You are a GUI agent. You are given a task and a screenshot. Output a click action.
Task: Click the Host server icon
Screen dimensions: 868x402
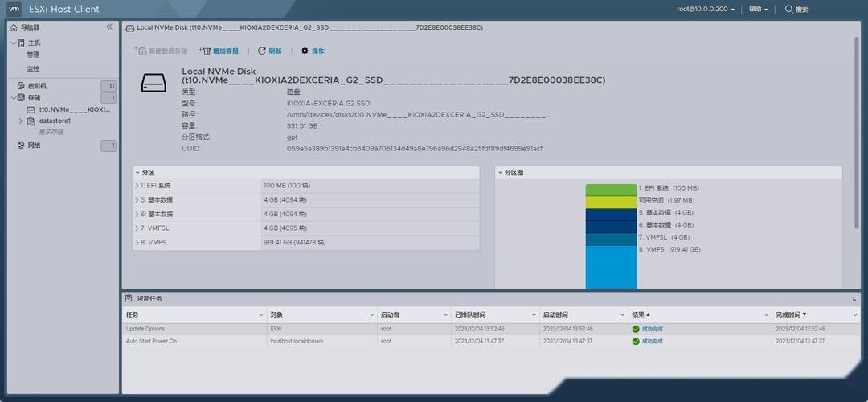(22, 43)
